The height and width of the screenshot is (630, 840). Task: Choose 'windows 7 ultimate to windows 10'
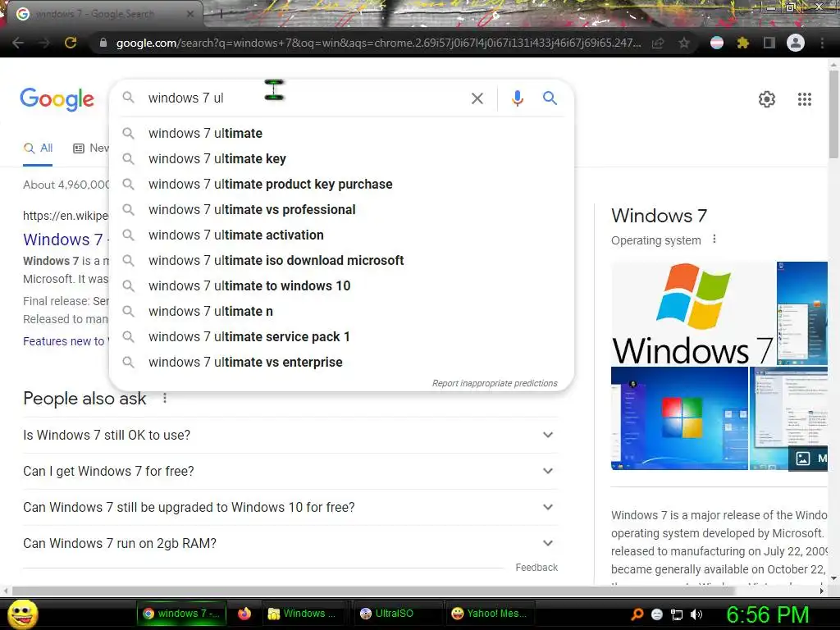point(341,286)
